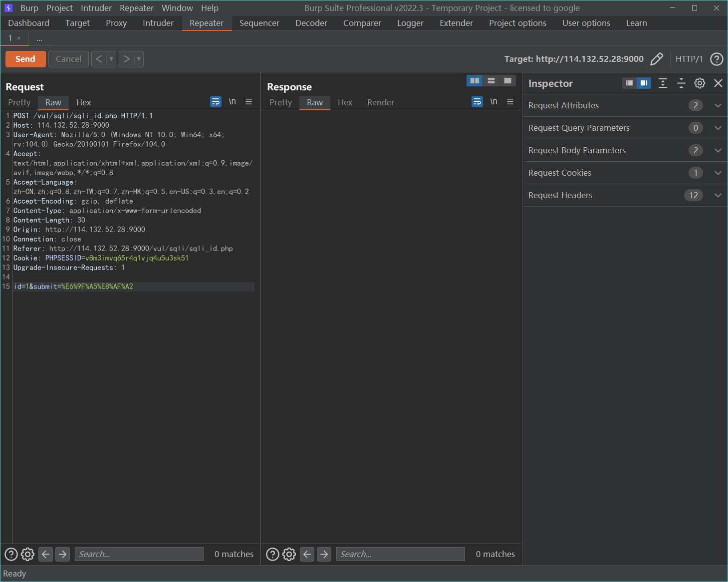728x582 pixels.
Task: Select Request Hex view
Action: tap(83, 102)
